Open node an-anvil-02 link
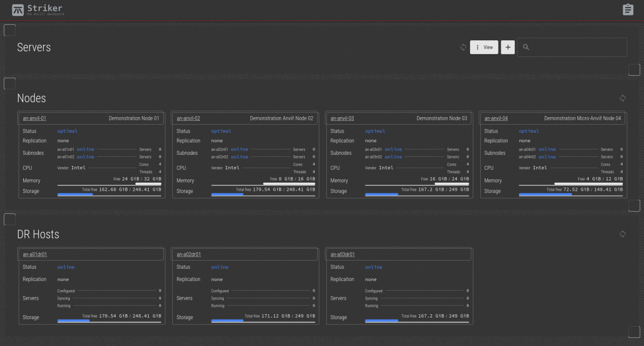 coord(188,118)
